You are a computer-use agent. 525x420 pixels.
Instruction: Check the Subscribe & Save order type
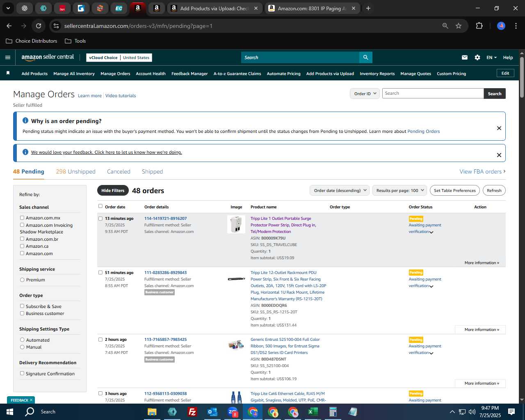(x=22, y=306)
